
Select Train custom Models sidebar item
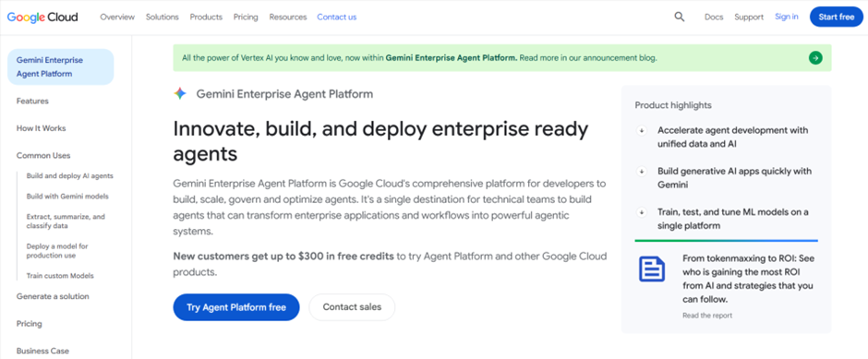tap(60, 275)
